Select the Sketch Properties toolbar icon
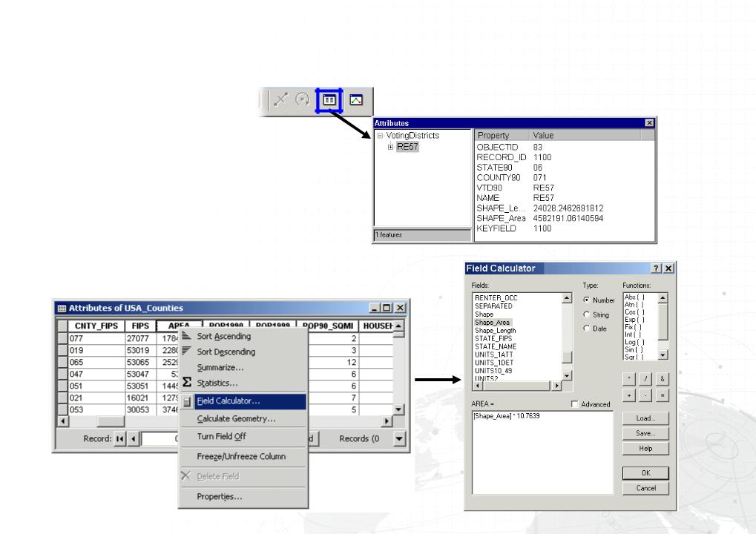Viewport: 756px width, 534px height. [x=356, y=100]
